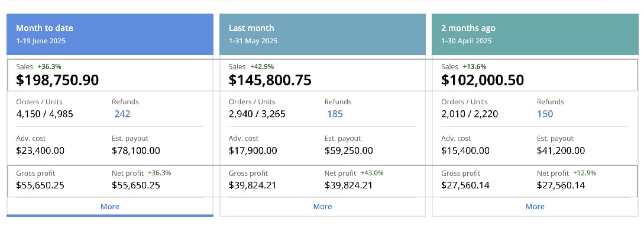The image size is (644, 234).
Task: Click June's Net profit $55,650.25 value
Action: click(x=136, y=185)
